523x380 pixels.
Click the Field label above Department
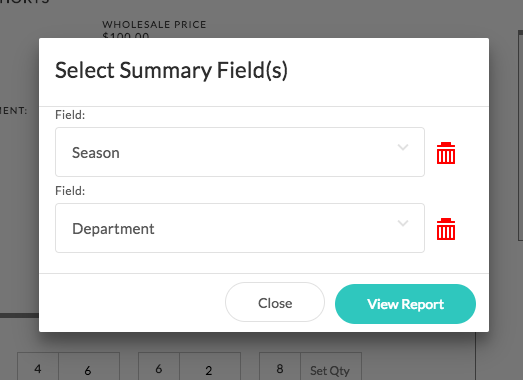coord(70,191)
